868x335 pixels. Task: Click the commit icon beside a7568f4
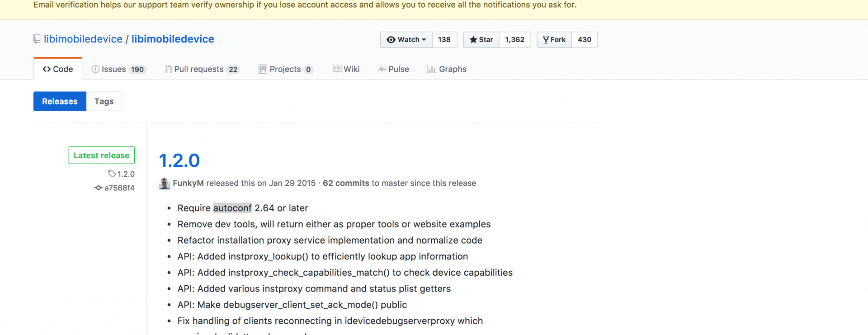tap(98, 188)
